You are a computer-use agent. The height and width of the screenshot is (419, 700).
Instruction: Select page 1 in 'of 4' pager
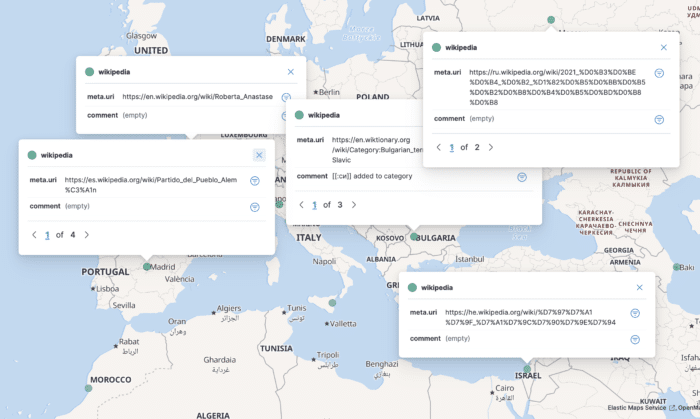(x=47, y=235)
